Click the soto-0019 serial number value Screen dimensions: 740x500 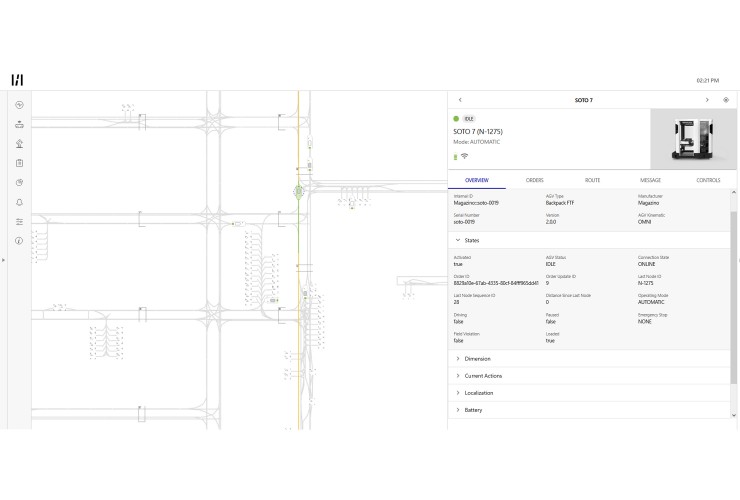(464, 222)
